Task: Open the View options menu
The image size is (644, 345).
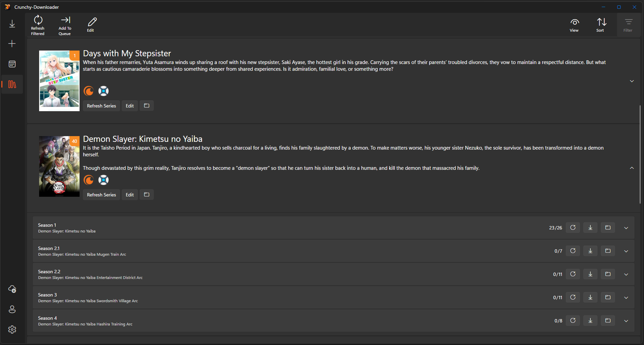Action: click(574, 25)
